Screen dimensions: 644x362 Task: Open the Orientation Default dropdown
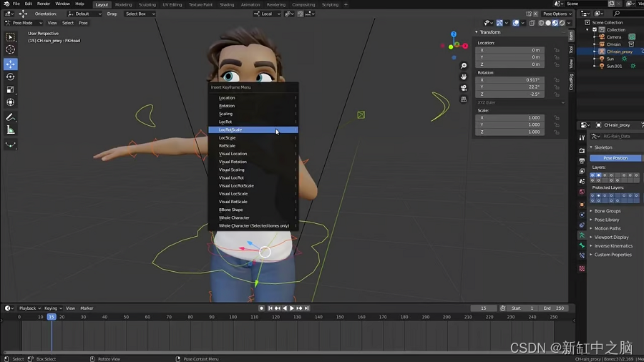[84, 14]
